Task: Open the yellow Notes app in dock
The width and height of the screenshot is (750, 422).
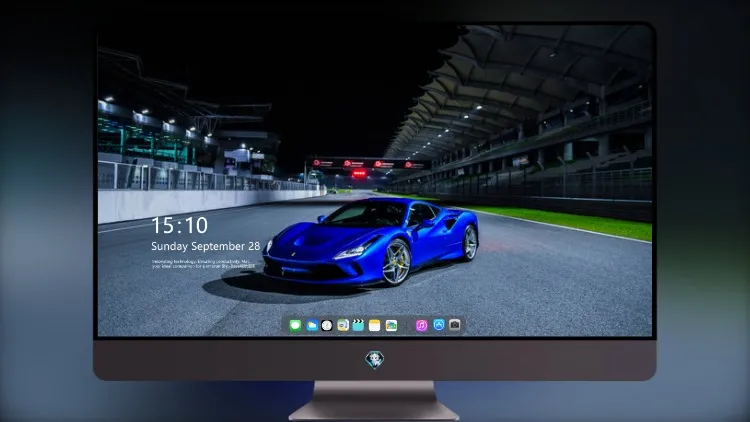Action: click(x=375, y=326)
